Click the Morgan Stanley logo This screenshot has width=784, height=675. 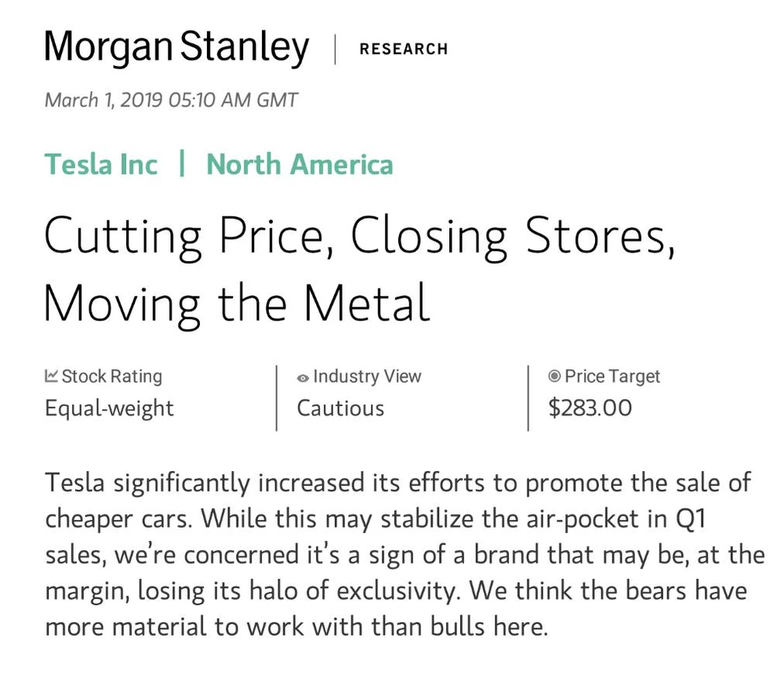pyautogui.click(x=176, y=48)
